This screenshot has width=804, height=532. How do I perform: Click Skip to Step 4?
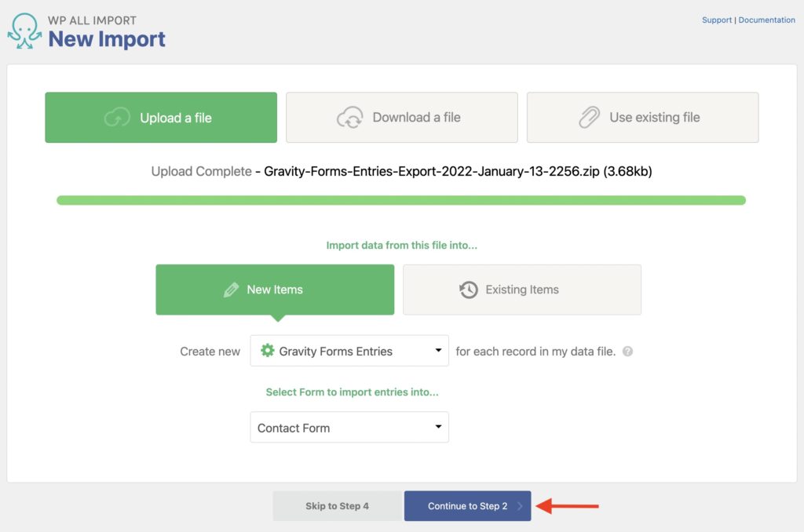coord(337,505)
